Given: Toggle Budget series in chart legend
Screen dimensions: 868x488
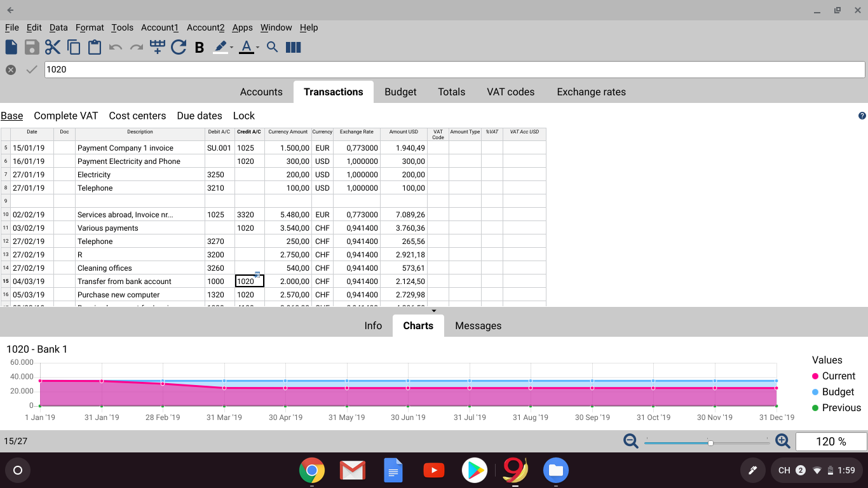Looking at the screenshot, I should (x=833, y=392).
